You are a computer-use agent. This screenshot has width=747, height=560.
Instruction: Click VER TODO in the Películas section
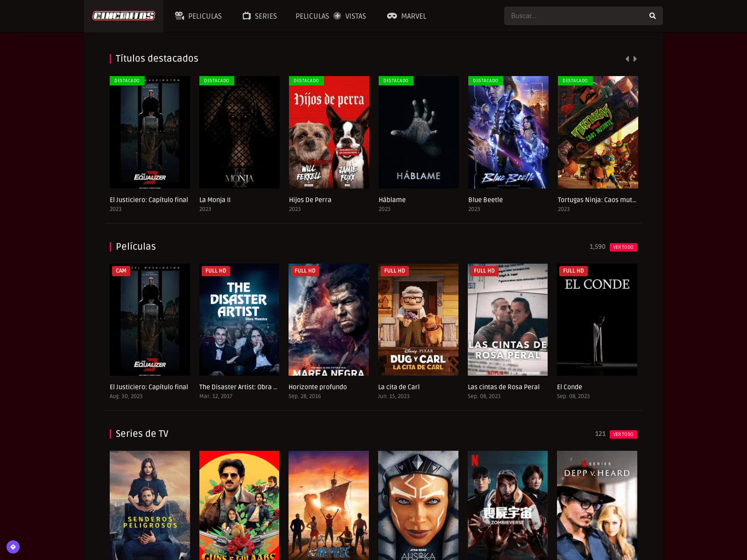coord(623,247)
